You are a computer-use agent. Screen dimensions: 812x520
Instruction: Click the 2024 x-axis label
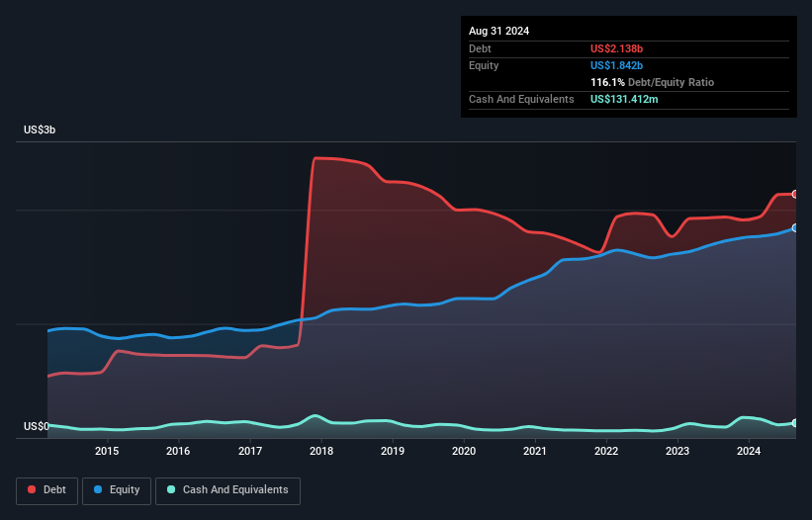[x=749, y=451]
